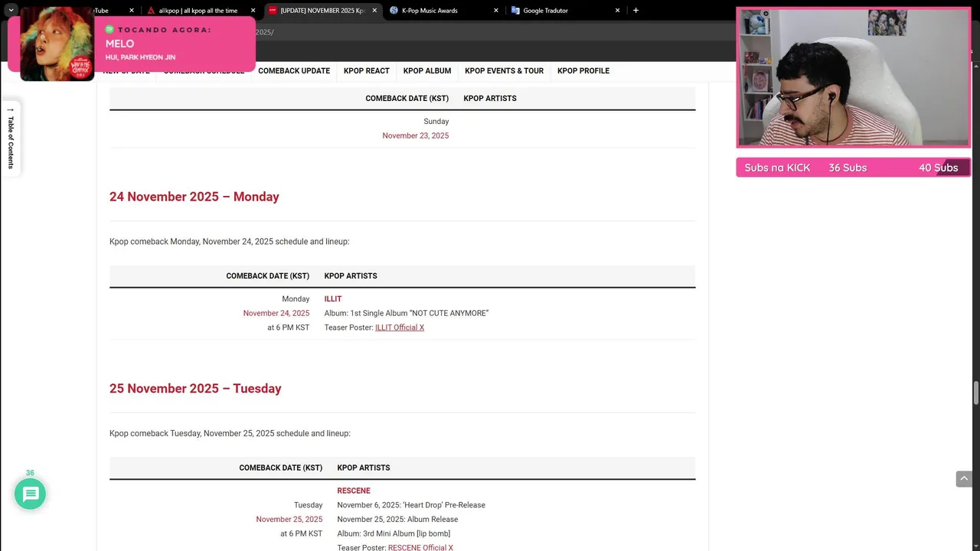Click 'November 25, 2025: Album Release' line
Image resolution: width=980 pixels, height=551 pixels.
[397, 520]
